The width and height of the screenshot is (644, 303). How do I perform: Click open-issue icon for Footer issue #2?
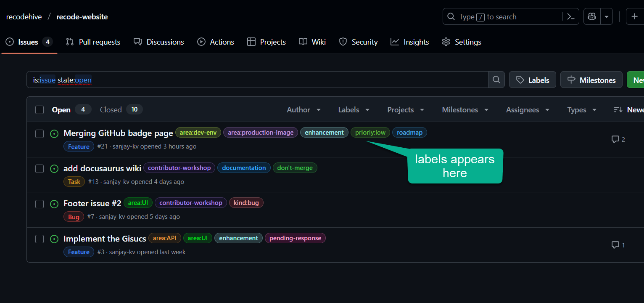click(54, 204)
